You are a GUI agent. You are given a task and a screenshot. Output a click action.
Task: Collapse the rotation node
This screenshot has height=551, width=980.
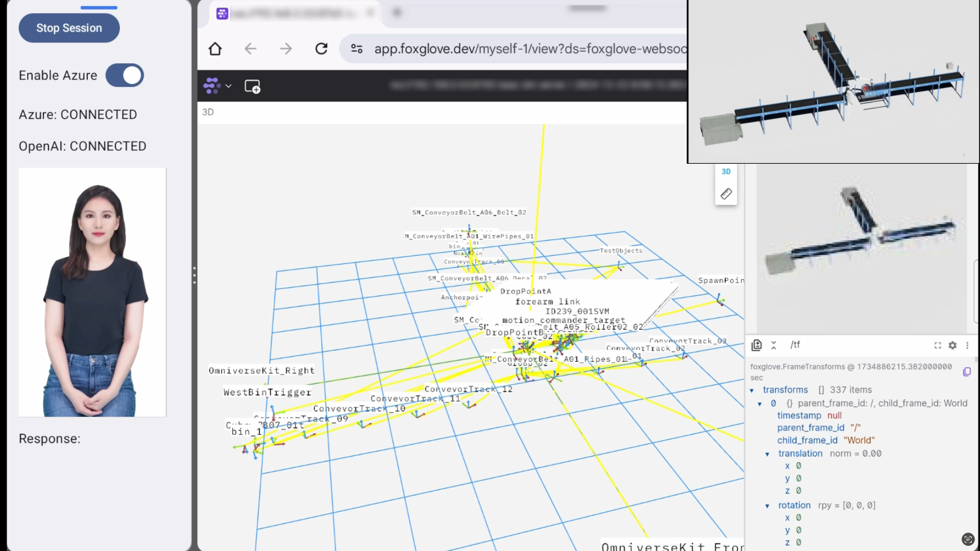767,506
